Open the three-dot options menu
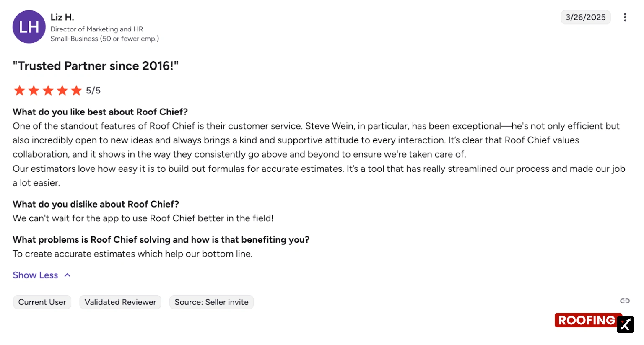 click(x=625, y=17)
